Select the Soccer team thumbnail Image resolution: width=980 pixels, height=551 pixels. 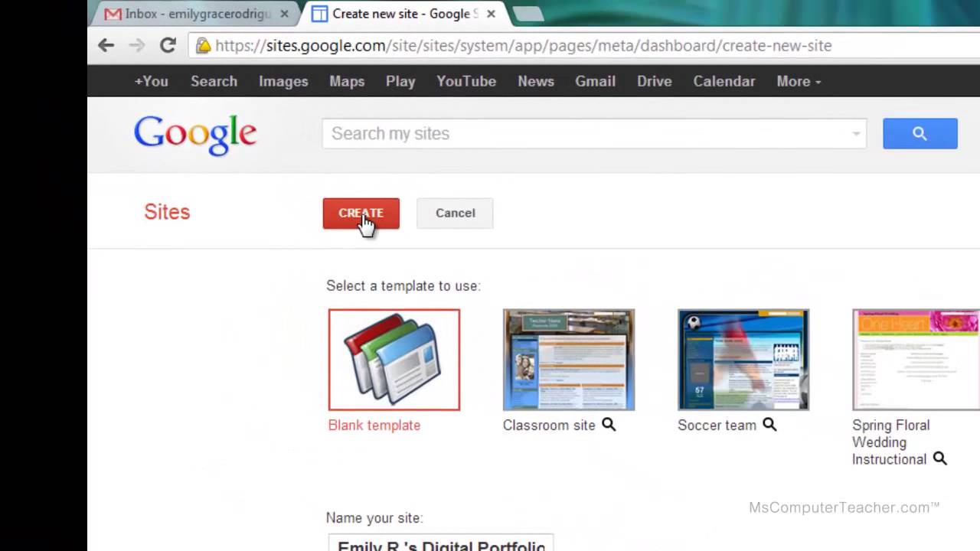(743, 360)
